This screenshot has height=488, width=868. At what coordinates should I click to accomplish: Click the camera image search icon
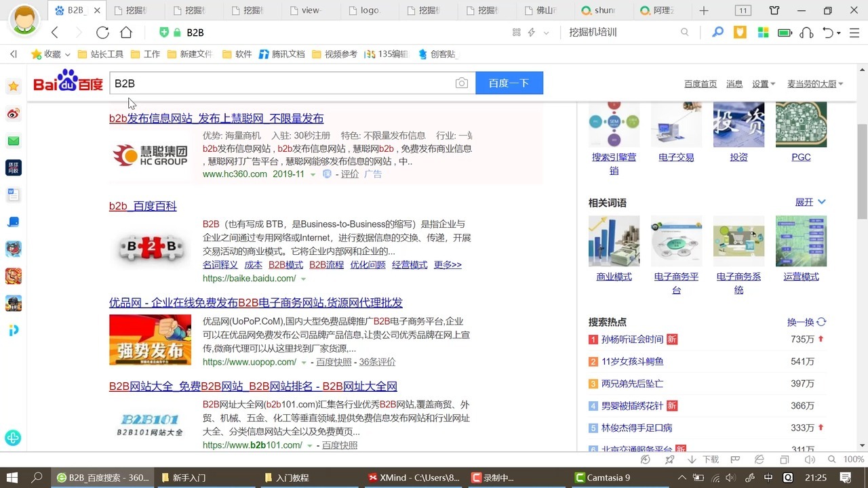coord(462,83)
